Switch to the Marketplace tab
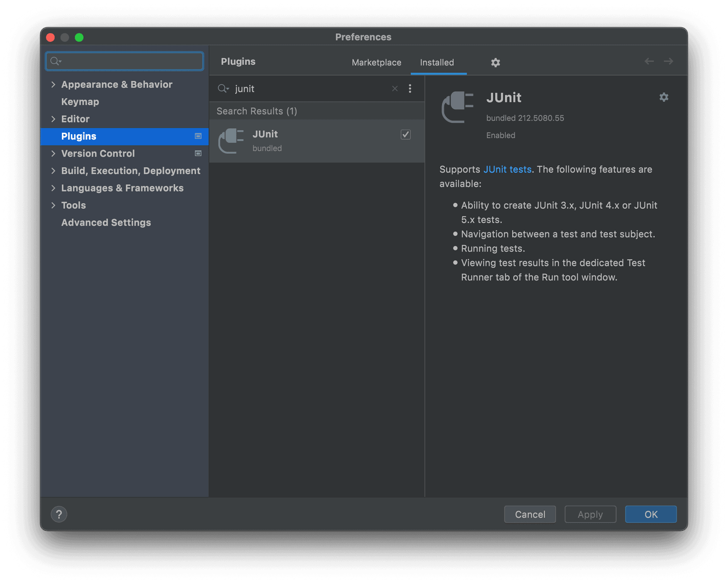The height and width of the screenshot is (584, 728). coord(376,62)
